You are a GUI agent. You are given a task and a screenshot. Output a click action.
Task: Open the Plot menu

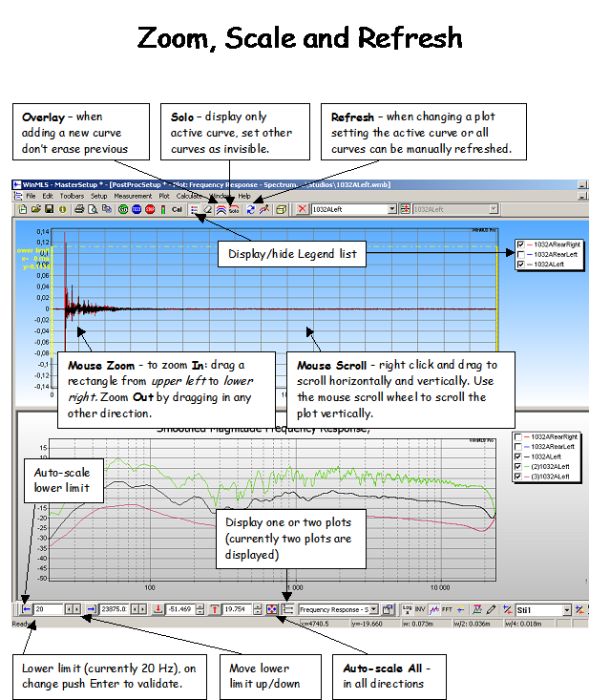coord(164,196)
